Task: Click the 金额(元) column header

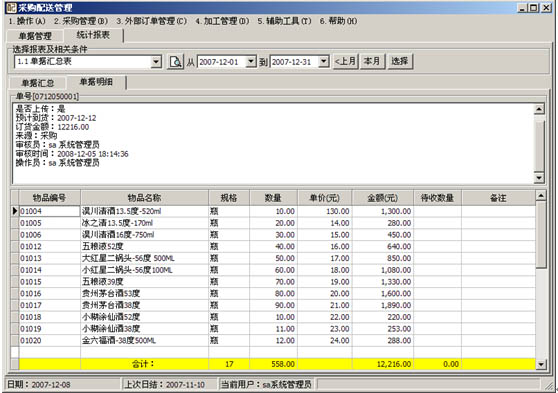Action: click(383, 198)
